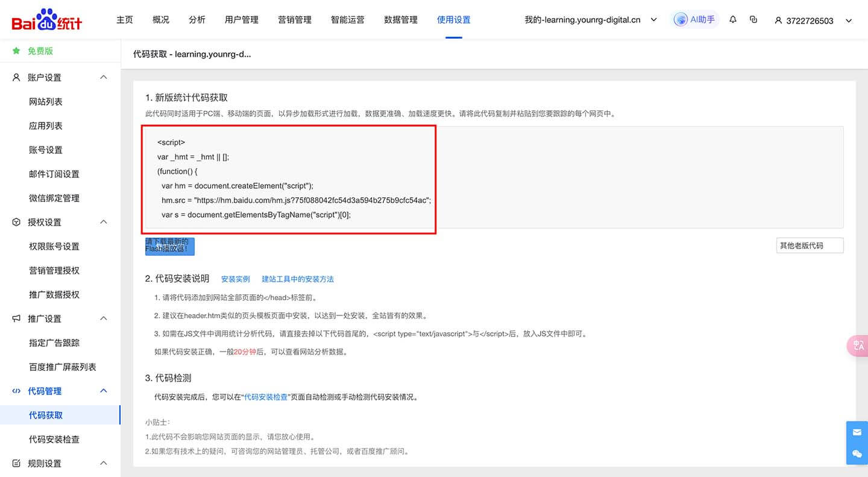Open 百度推广屏蔽列表 in the sidebar
The width and height of the screenshot is (868, 477).
[x=63, y=367]
